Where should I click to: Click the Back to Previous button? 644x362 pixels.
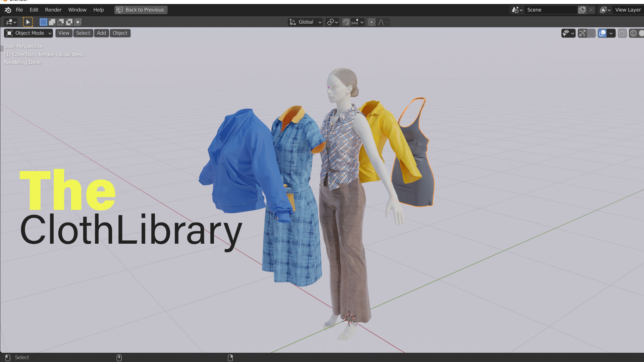coord(141,10)
